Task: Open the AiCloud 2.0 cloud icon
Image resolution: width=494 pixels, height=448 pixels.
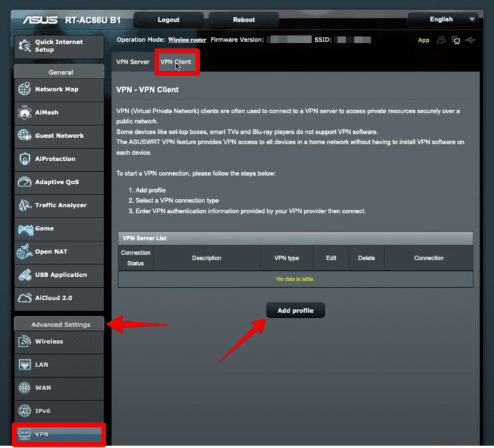Action: click(25, 298)
